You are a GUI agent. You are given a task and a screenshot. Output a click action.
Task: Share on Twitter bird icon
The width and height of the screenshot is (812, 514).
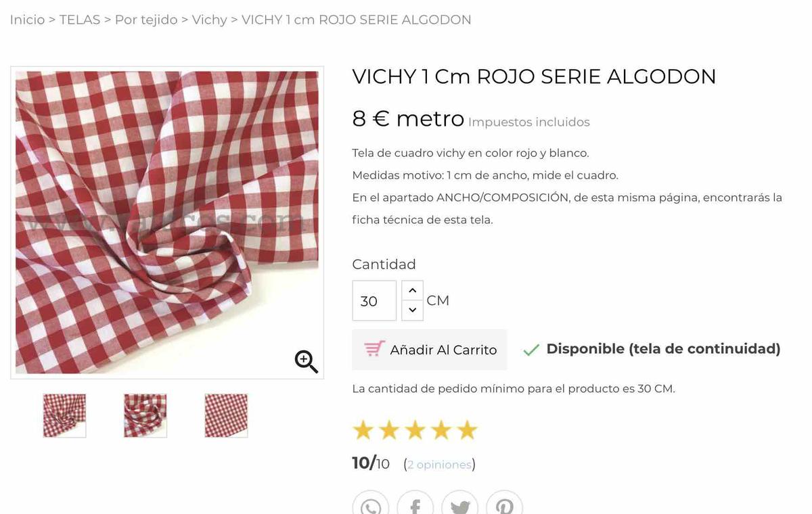[459, 506]
